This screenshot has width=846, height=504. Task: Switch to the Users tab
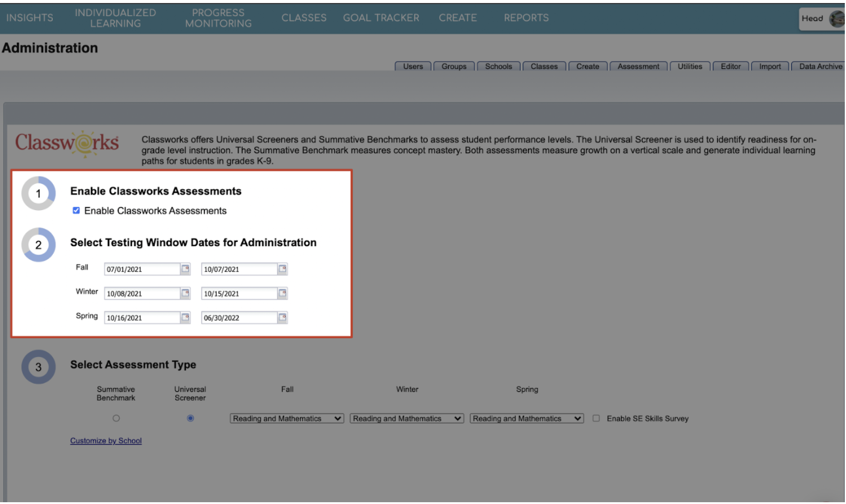click(x=413, y=67)
